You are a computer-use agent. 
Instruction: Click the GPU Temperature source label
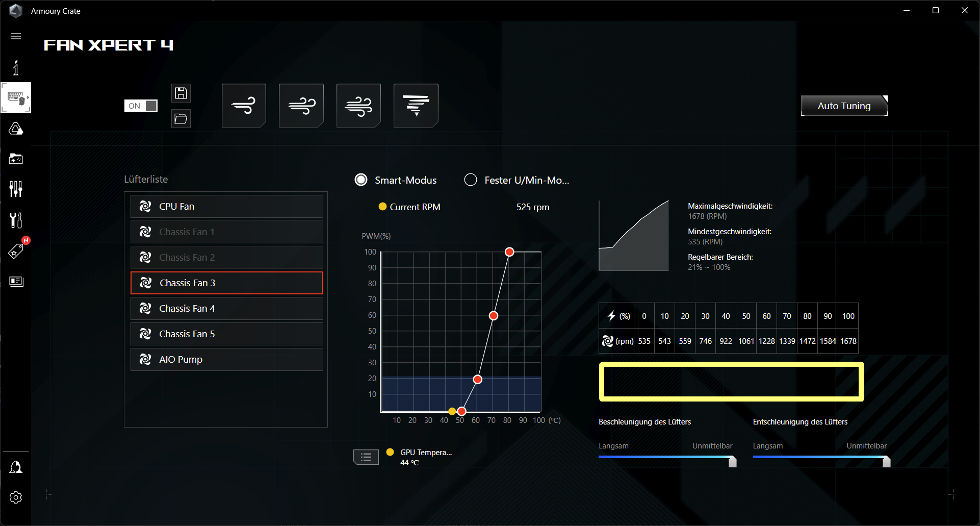tap(426, 453)
